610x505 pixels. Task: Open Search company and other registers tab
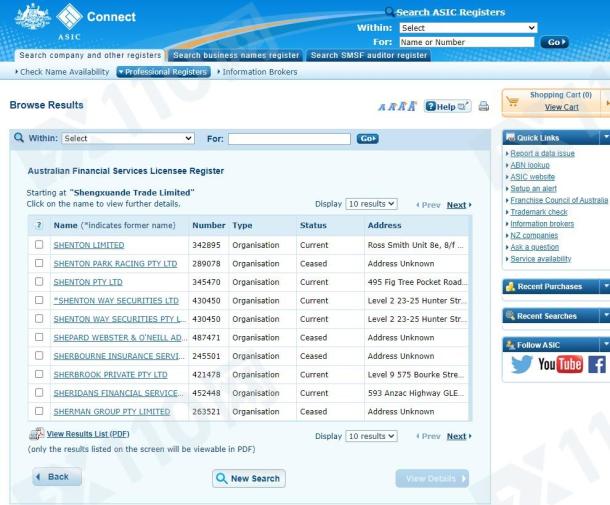tap(90, 55)
